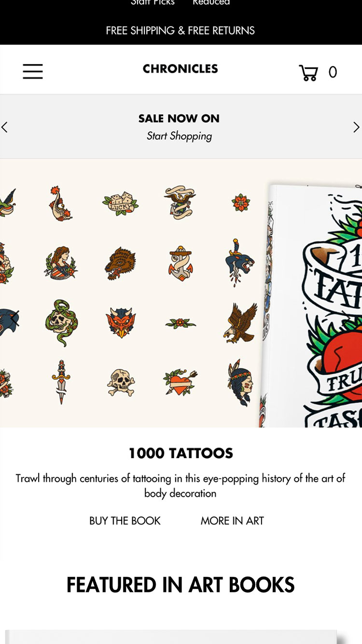This screenshot has height=644, width=362.
Task: Click the Start Shopping link
Action: pos(180,136)
